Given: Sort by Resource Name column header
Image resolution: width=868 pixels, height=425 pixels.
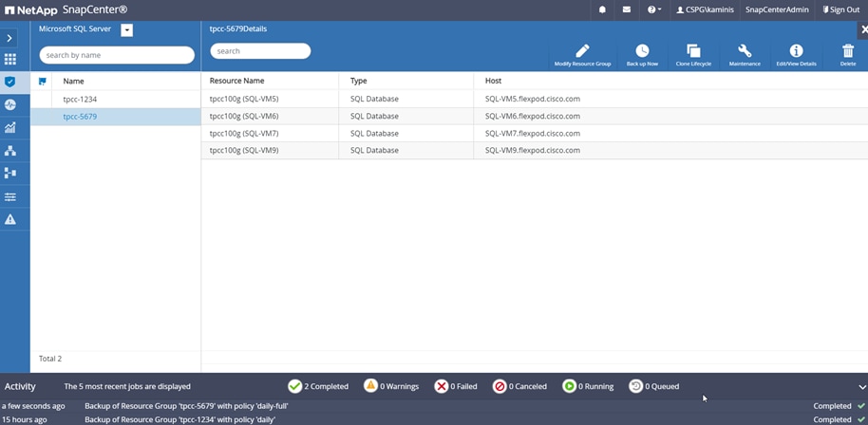Looking at the screenshot, I should click(x=236, y=81).
